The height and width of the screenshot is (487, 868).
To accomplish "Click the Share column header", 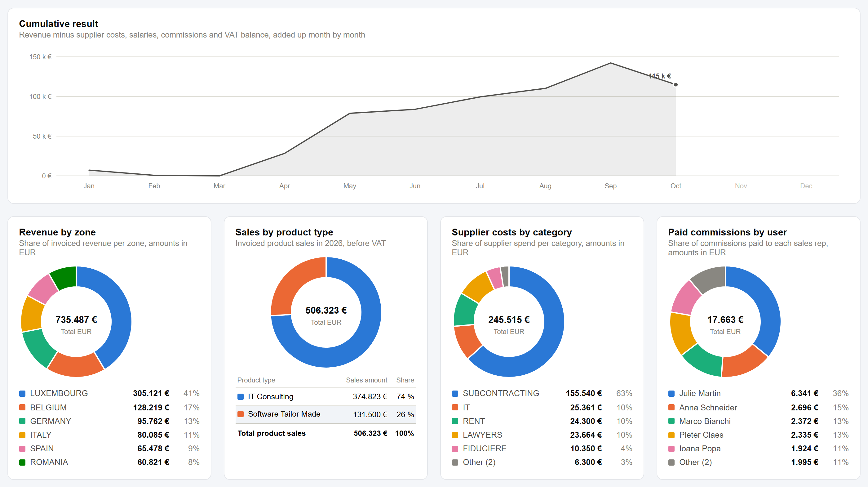I will 405,380.
